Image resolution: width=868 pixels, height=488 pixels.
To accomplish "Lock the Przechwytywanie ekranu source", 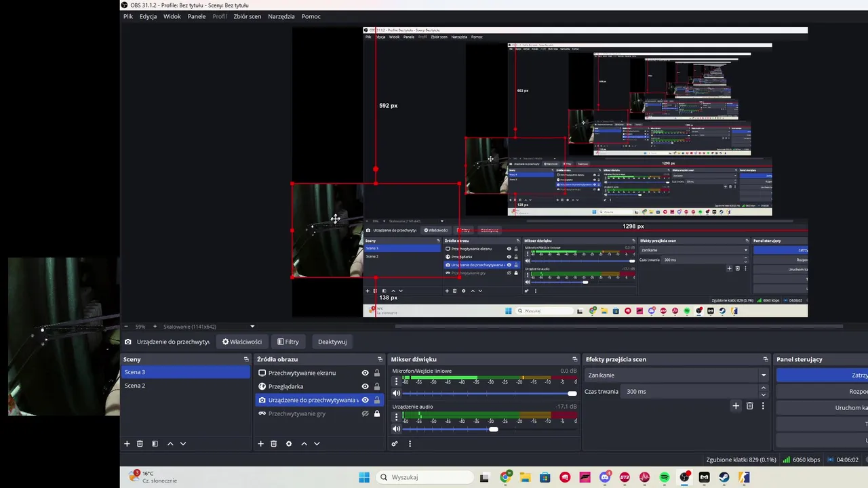I will coord(377,373).
